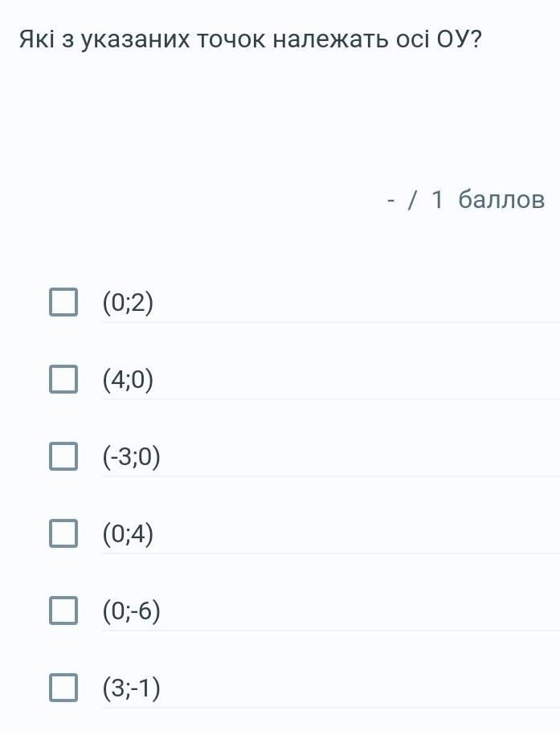Tick the (4;0) checkbox
Viewport: 560px width, 731px height.
pos(63,380)
